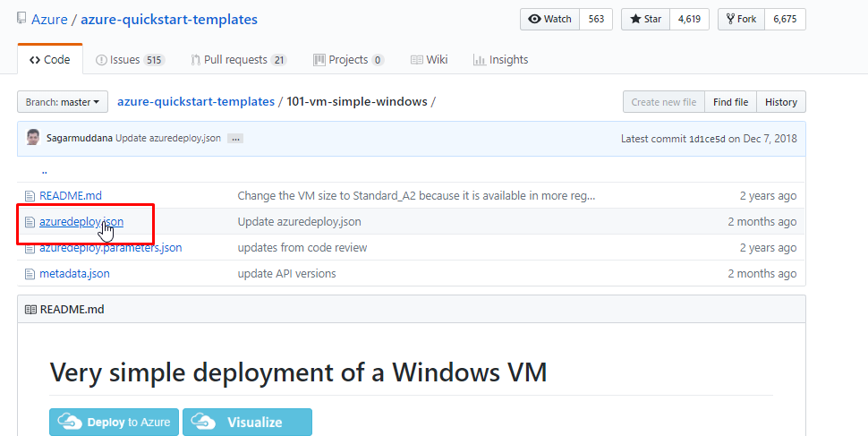Click the repository book icon beside Azure

(21, 18)
